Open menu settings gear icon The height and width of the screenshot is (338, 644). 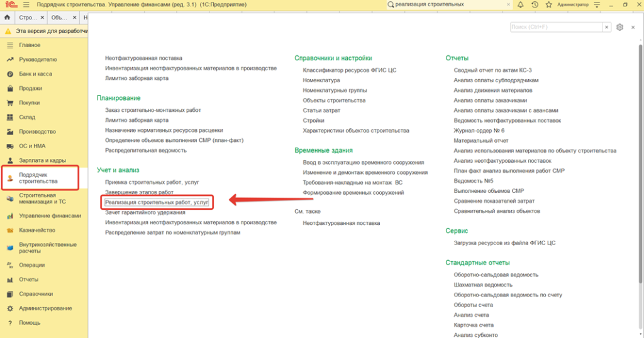point(619,28)
